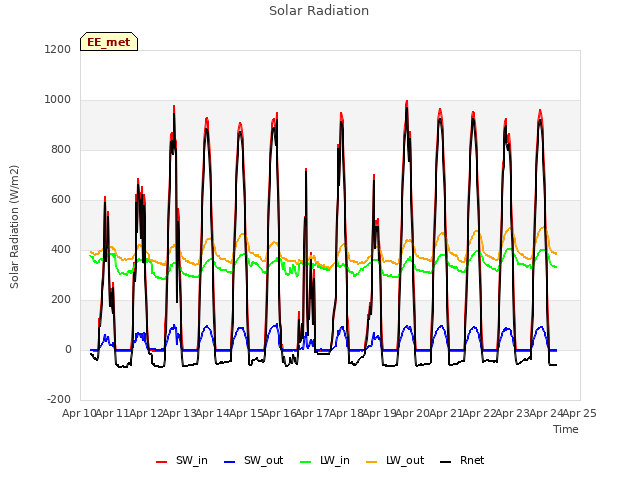Click the highest SW_in peak near Apr 20

click(407, 102)
